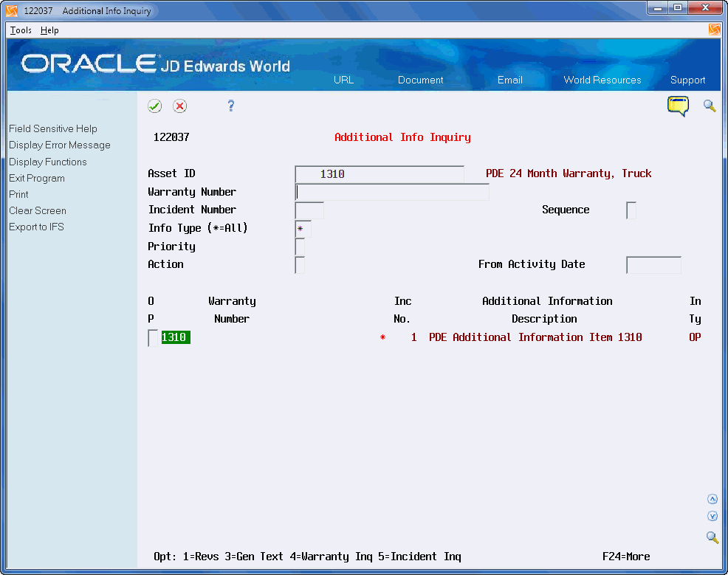Choose Exit Program
The height and width of the screenshot is (575, 728).
pyautogui.click(x=37, y=178)
